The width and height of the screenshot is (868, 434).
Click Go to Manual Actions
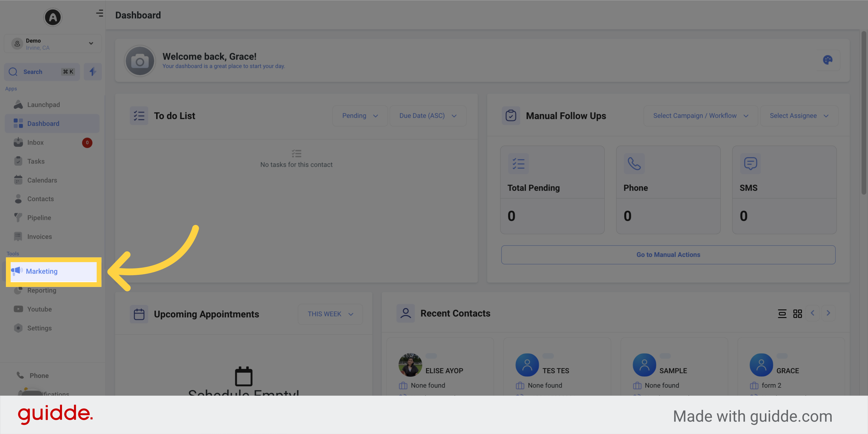pyautogui.click(x=668, y=255)
